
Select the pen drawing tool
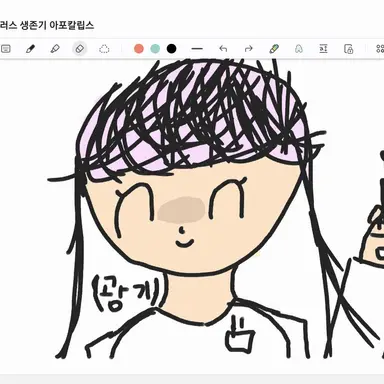pyautogui.click(x=30, y=49)
